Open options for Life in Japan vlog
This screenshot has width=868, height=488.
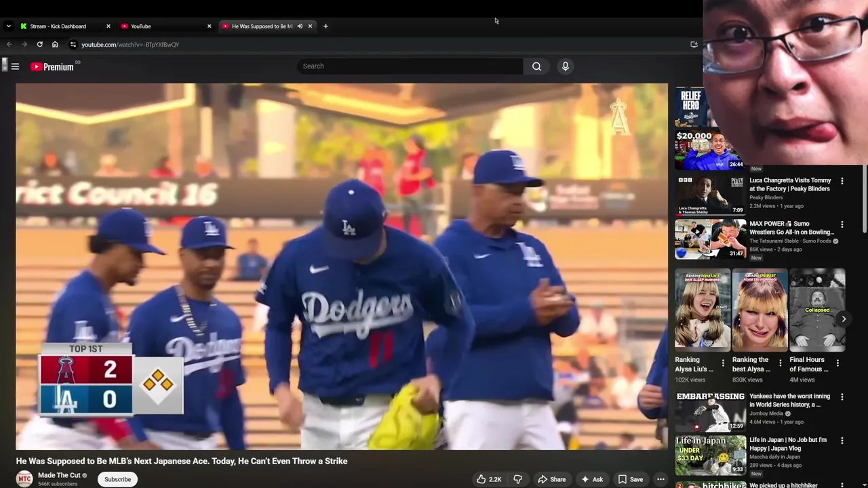[x=842, y=441]
